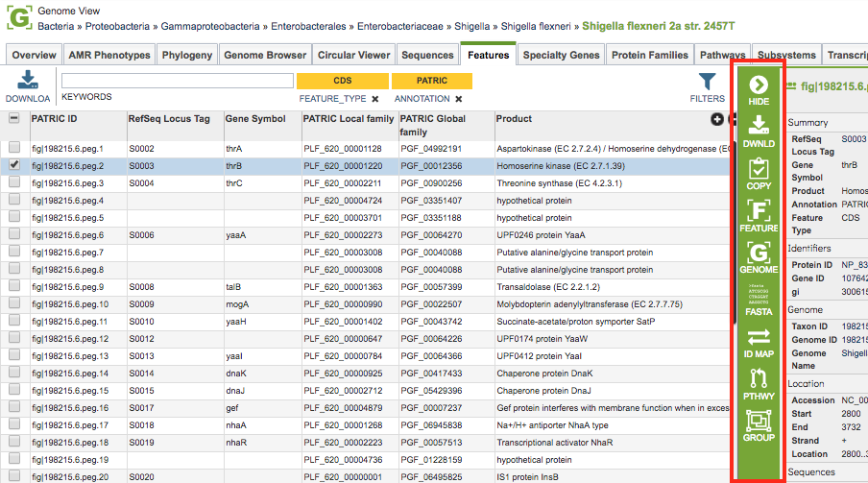Click the DWNLD icon in green bar

click(x=759, y=125)
